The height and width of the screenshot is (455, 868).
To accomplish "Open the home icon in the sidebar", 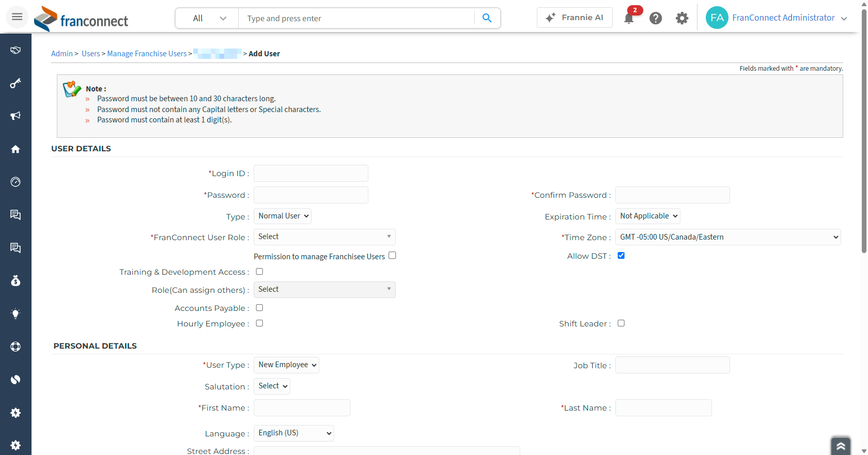I will 16,149.
